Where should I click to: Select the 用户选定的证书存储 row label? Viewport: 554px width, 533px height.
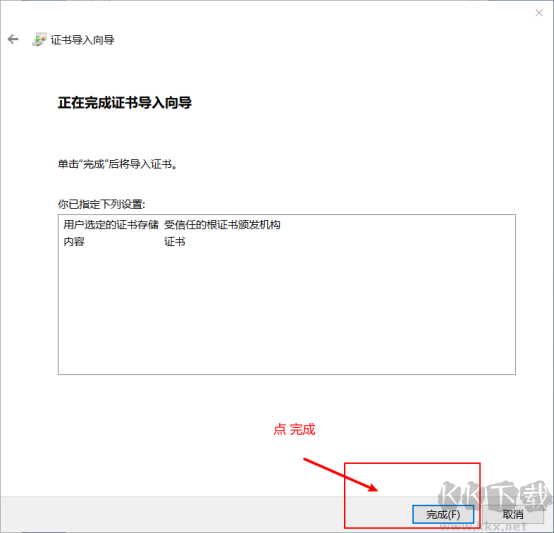[111, 225]
